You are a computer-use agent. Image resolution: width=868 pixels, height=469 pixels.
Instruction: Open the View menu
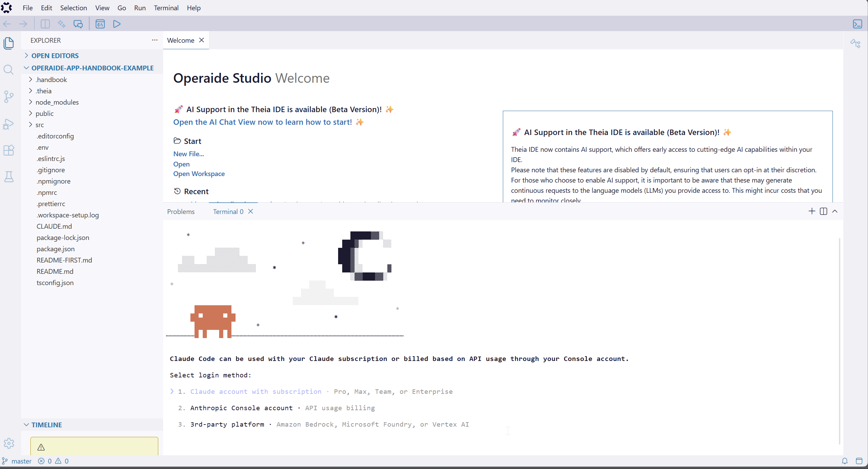(x=102, y=8)
